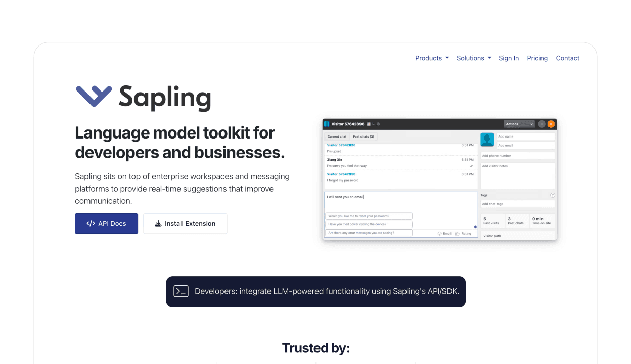Click the "I'm upset" chat message

(x=334, y=151)
